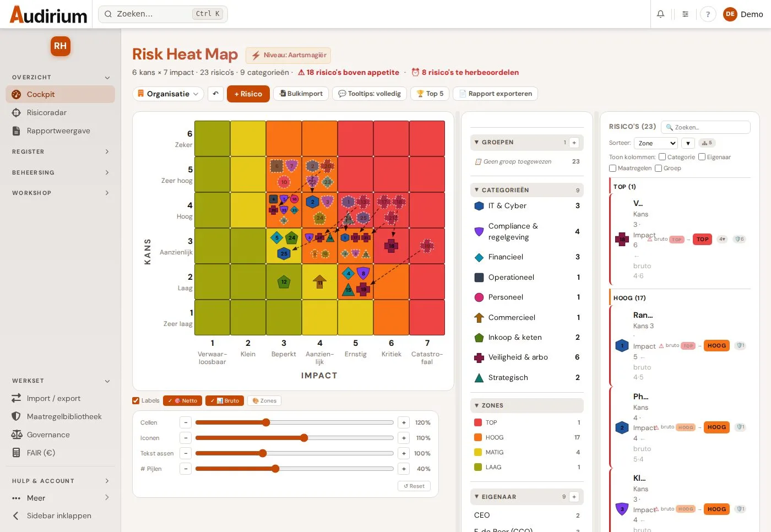Expand the Register sidebar section

(61, 152)
